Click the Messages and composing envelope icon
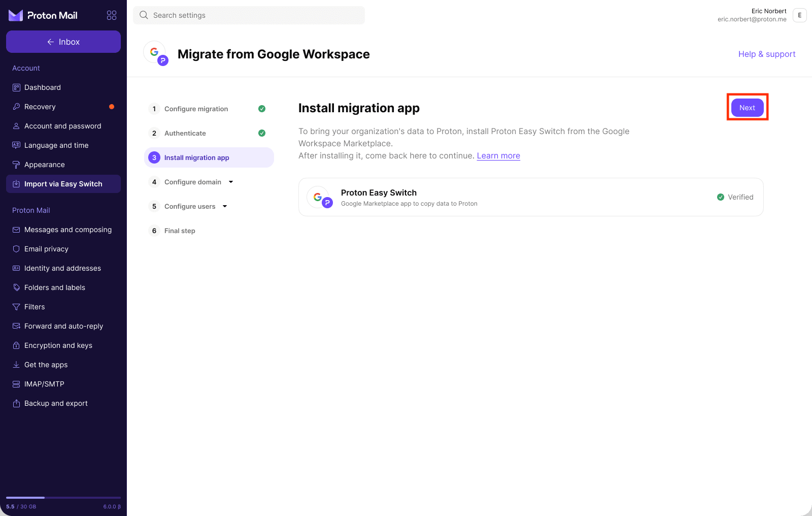812x516 pixels. click(x=16, y=230)
